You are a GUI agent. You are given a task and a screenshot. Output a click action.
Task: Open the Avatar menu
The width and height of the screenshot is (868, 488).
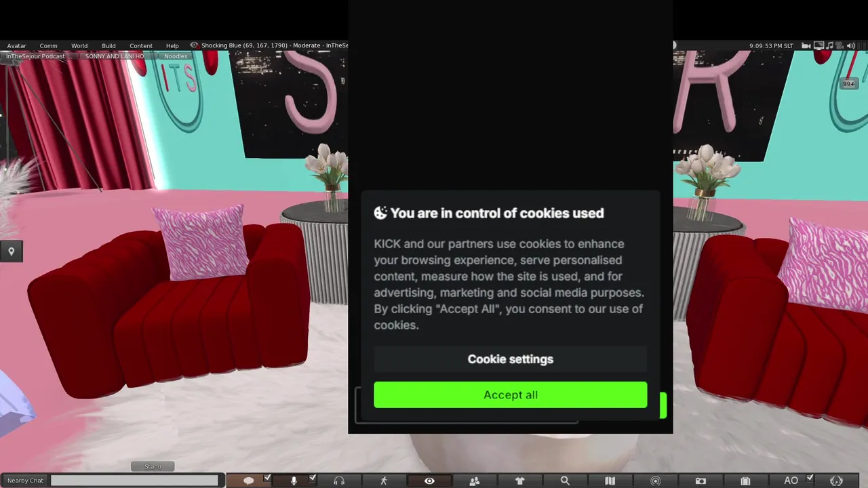pyautogui.click(x=16, y=46)
